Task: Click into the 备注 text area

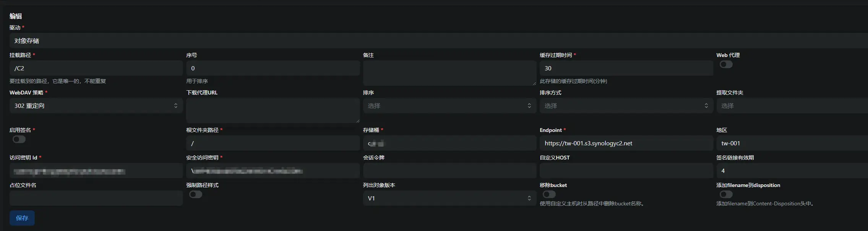Action: 449,73
